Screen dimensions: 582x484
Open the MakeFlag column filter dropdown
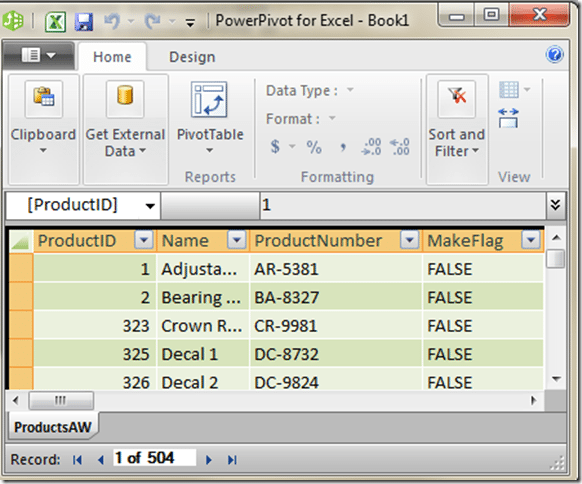pos(531,240)
